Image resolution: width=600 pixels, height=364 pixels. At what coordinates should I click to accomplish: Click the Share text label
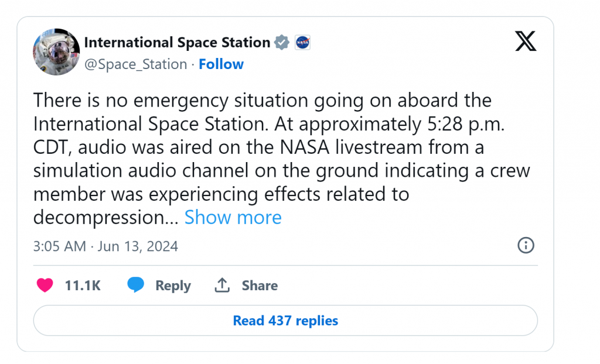coord(260,286)
